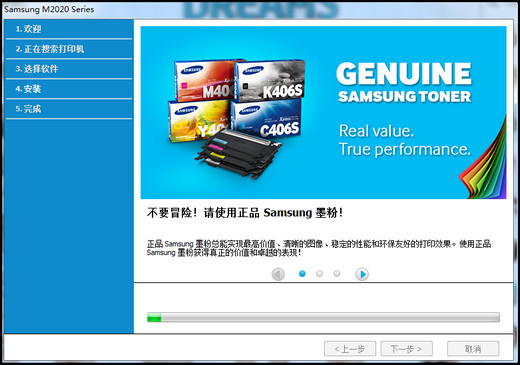Viewport: 520px width, 365px height.
Task: Click the previous slide arrow icon
Action: [278, 274]
